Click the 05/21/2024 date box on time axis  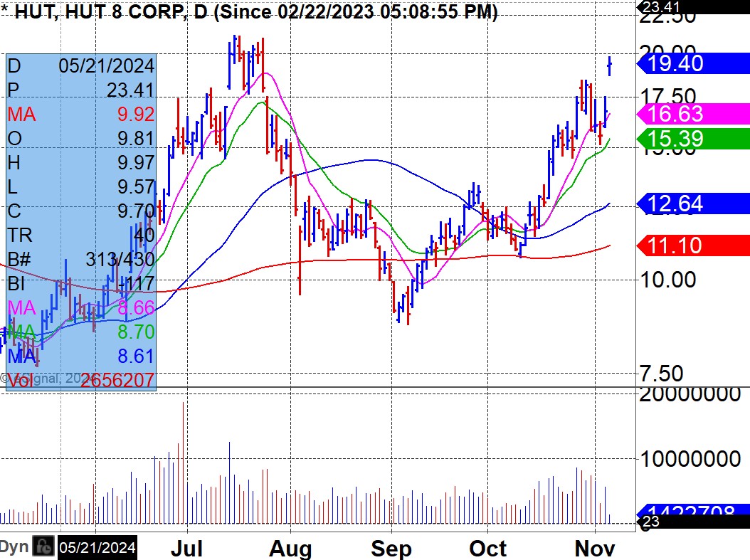[x=97, y=547]
